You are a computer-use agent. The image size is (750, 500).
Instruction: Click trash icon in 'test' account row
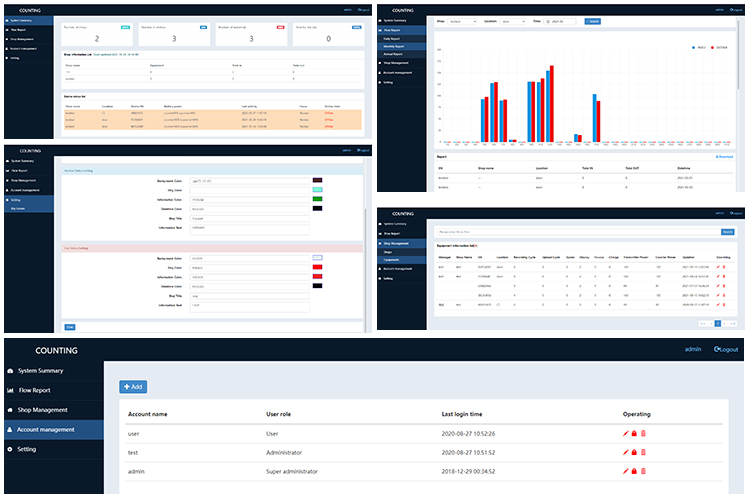pos(644,452)
